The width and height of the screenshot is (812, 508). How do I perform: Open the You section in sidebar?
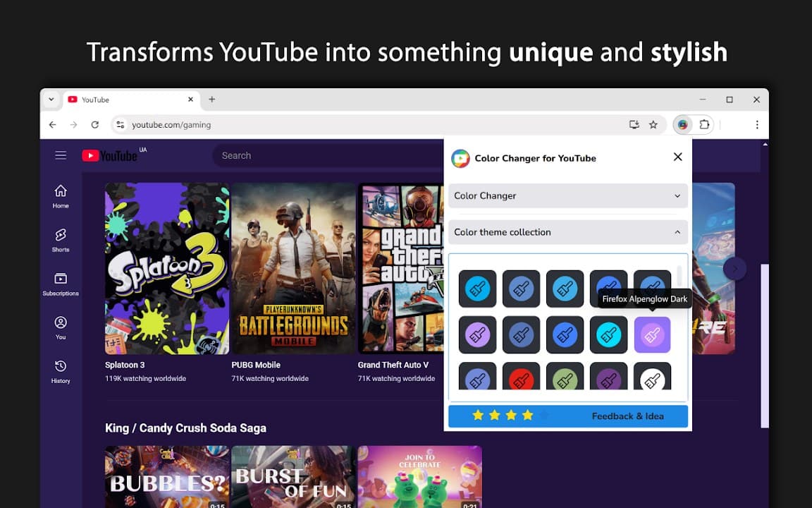[x=61, y=328]
